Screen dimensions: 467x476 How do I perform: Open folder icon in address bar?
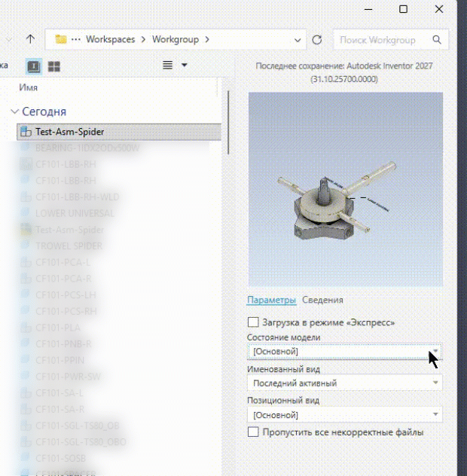coord(61,39)
